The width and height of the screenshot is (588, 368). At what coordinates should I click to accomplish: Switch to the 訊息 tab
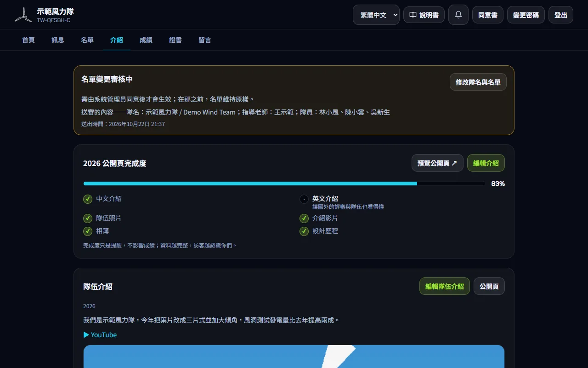click(x=58, y=40)
